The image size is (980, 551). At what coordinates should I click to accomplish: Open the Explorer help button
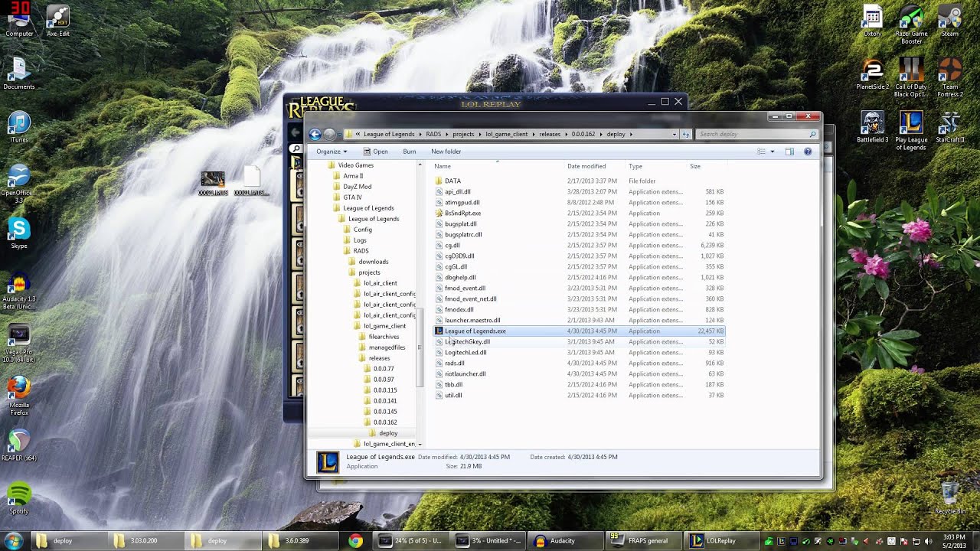click(x=808, y=152)
